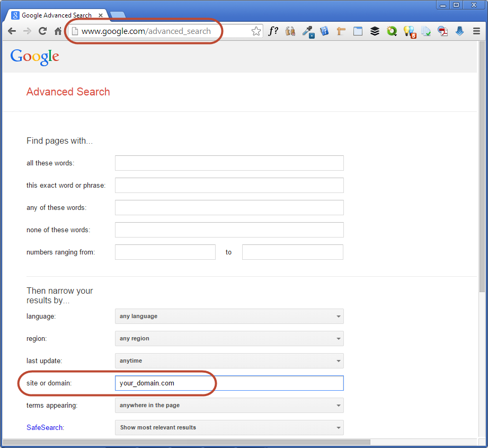Click the 'this exact word or phrase' field

pyautogui.click(x=229, y=185)
